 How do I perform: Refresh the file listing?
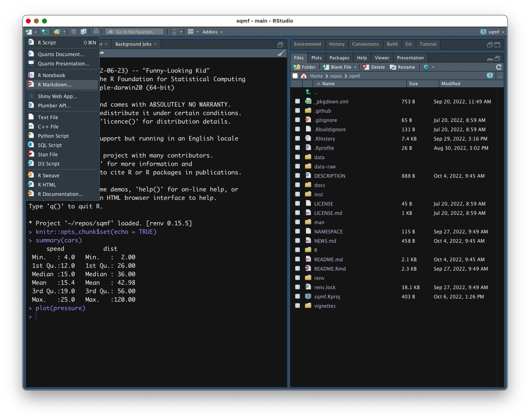(x=499, y=67)
